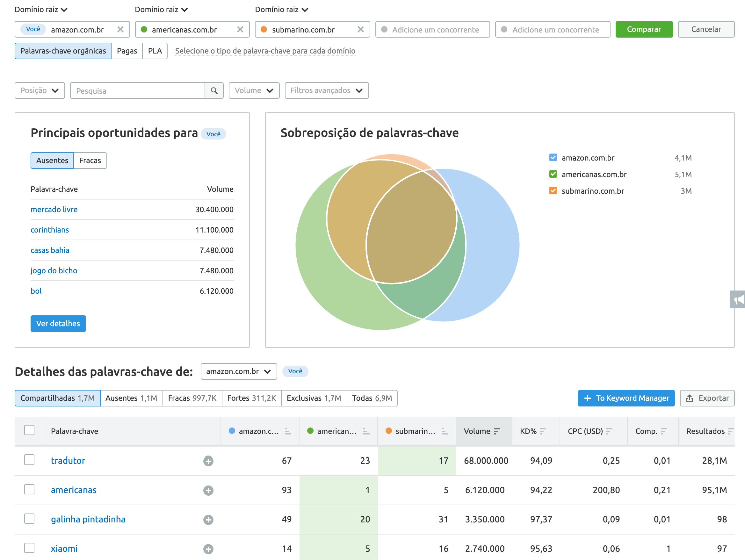745x560 pixels.
Task: Open amazon.com.br keyword details domain selector
Action: [239, 371]
